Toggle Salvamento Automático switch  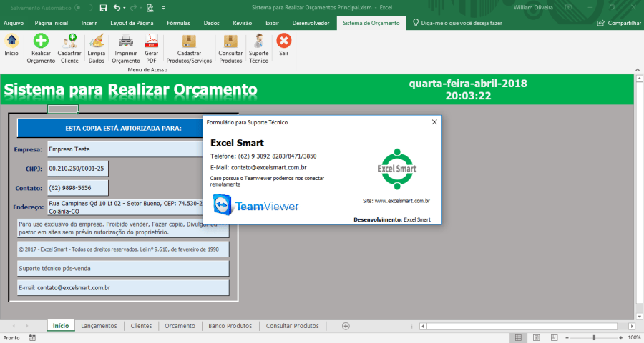83,8
